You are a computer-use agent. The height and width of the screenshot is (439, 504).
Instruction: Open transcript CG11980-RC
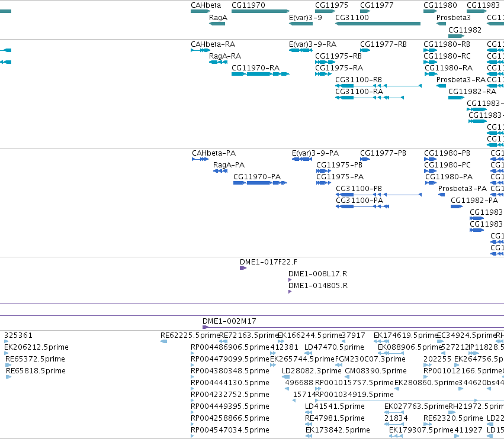click(x=430, y=62)
